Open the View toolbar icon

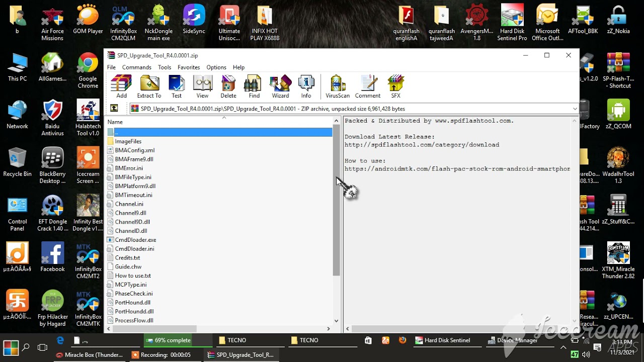pos(202,86)
